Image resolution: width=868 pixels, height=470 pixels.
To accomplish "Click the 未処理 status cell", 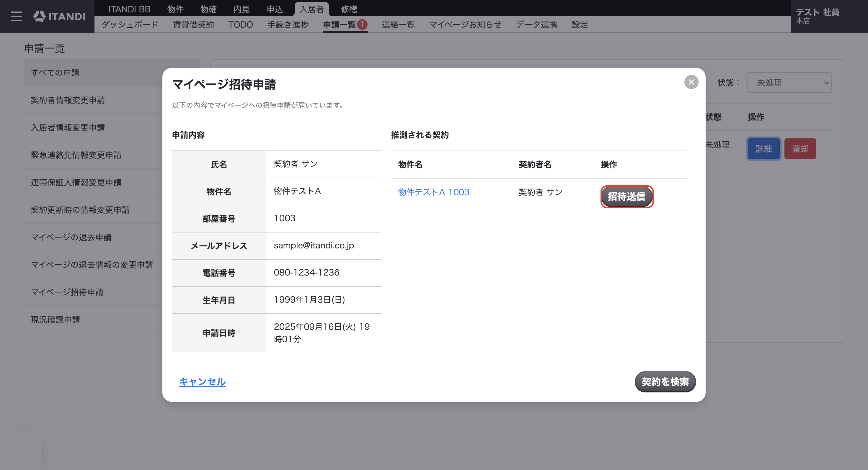I will (717, 145).
